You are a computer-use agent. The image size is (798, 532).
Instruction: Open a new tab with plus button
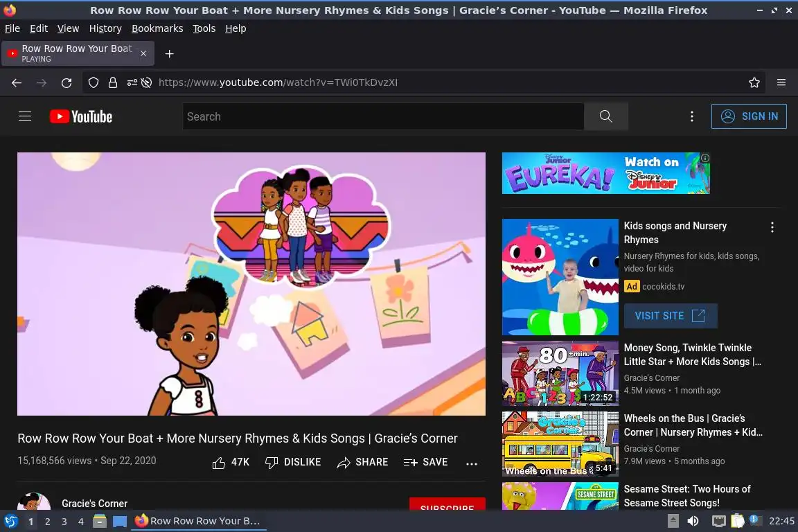pyautogui.click(x=170, y=54)
